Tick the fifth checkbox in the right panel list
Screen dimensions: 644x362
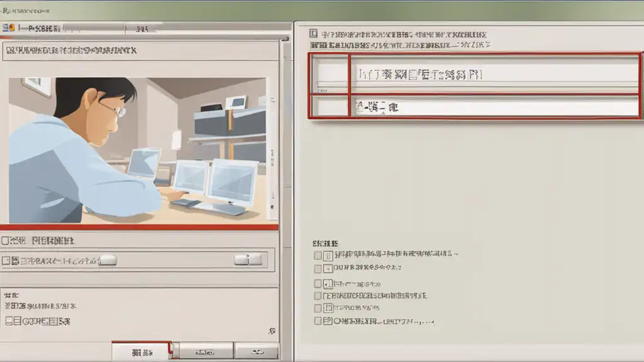[318, 308]
